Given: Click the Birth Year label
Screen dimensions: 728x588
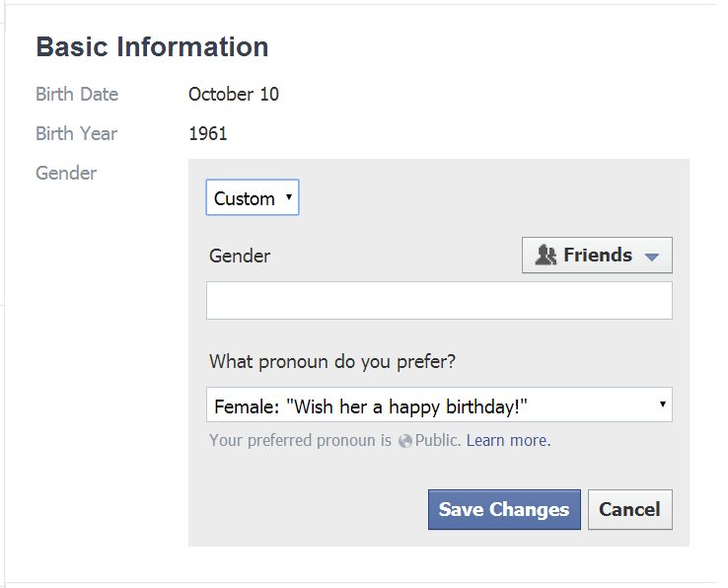Looking at the screenshot, I should [x=77, y=134].
